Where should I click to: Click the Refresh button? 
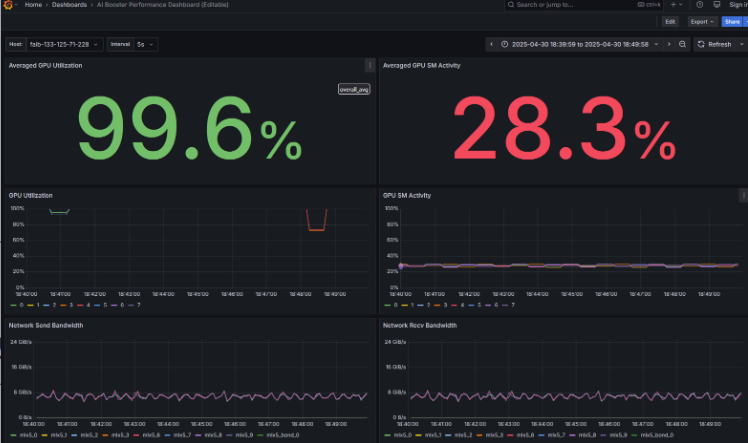click(715, 44)
